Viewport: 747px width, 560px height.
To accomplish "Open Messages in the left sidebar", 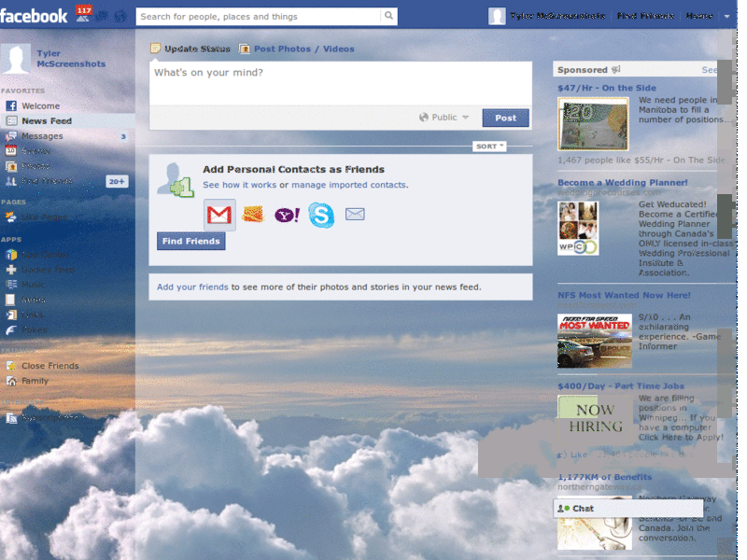I will point(42,136).
